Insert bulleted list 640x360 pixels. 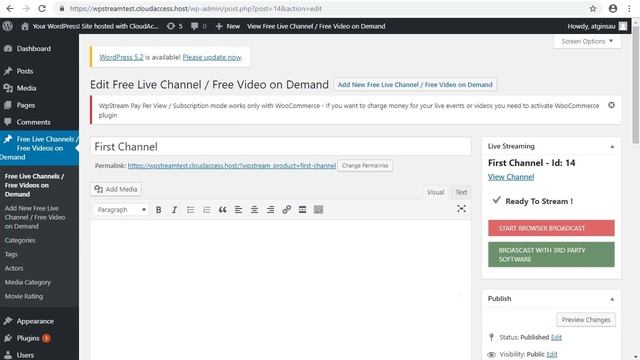(x=190, y=210)
